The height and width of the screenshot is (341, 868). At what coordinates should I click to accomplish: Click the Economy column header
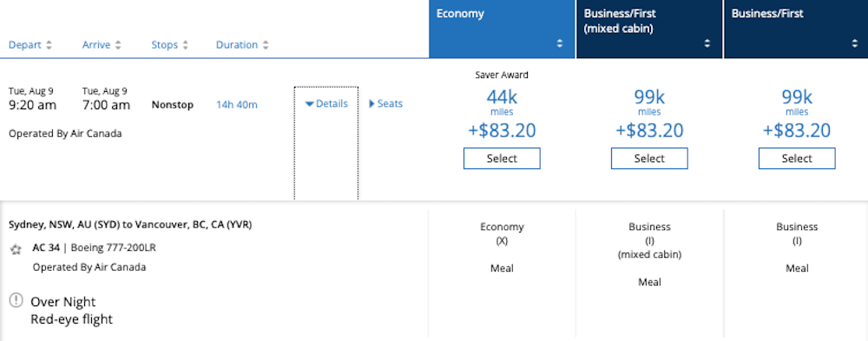(502, 30)
